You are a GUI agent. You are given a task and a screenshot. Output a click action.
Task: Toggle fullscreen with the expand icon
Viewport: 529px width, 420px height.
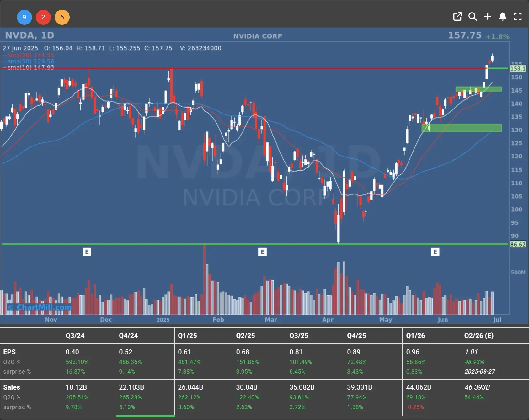518,17
